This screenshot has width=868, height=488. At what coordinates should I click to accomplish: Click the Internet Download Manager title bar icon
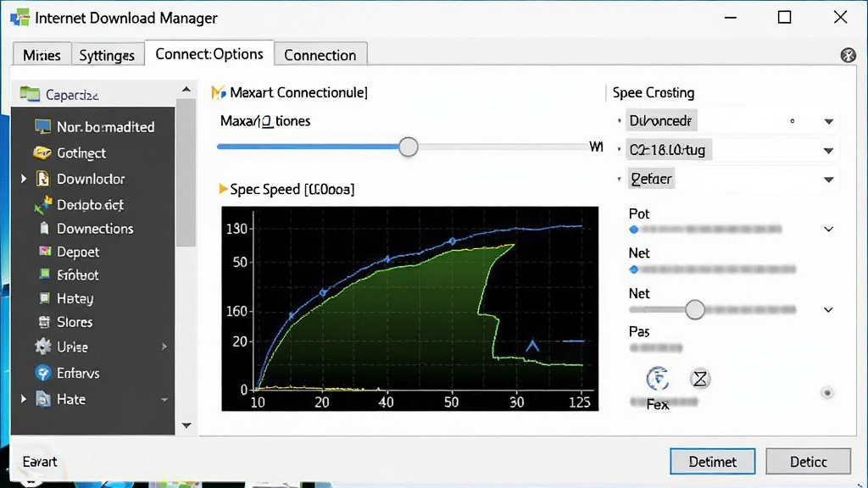pyautogui.click(x=20, y=18)
